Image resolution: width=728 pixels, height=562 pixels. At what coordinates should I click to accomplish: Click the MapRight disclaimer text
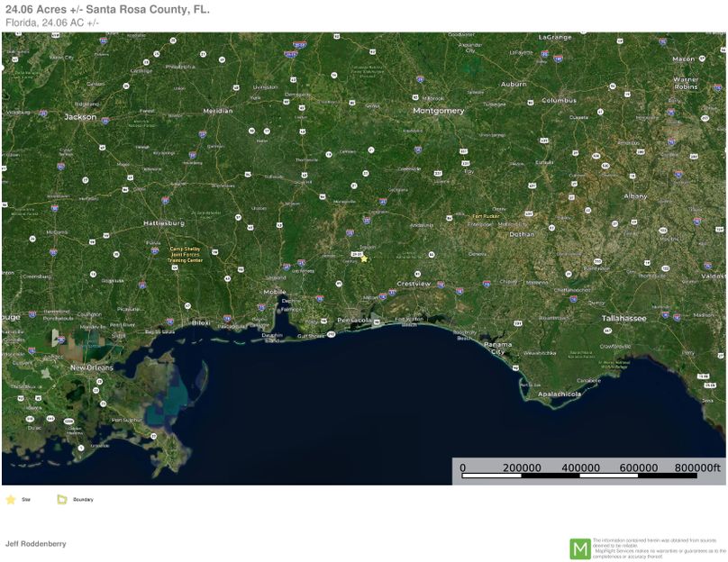click(659, 548)
